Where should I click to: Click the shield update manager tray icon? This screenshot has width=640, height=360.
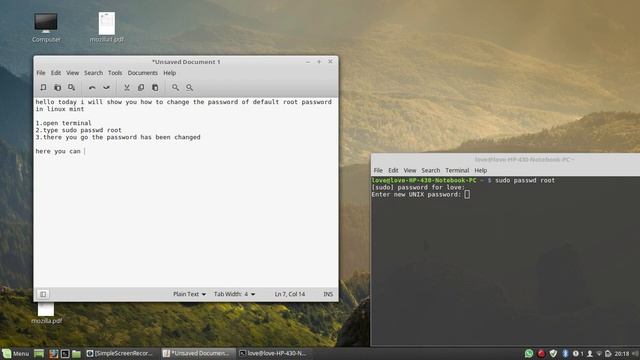tap(553, 353)
